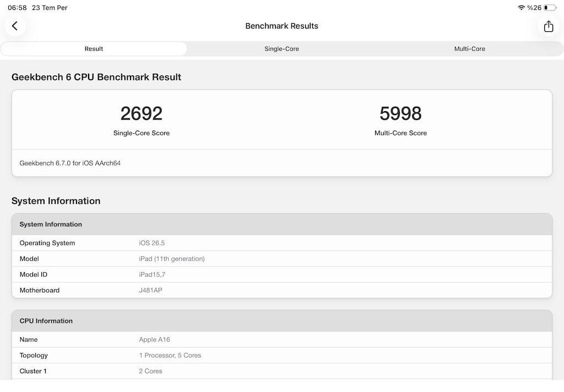Select the Operating System row
Image resolution: width=564 pixels, height=392 pixels.
click(x=282, y=243)
